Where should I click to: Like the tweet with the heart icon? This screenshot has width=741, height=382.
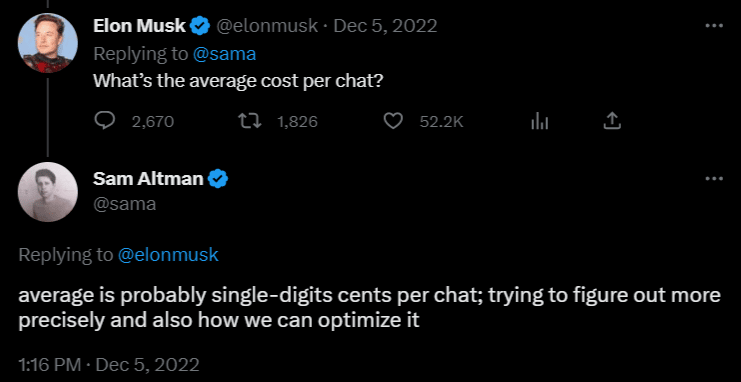tap(392, 122)
